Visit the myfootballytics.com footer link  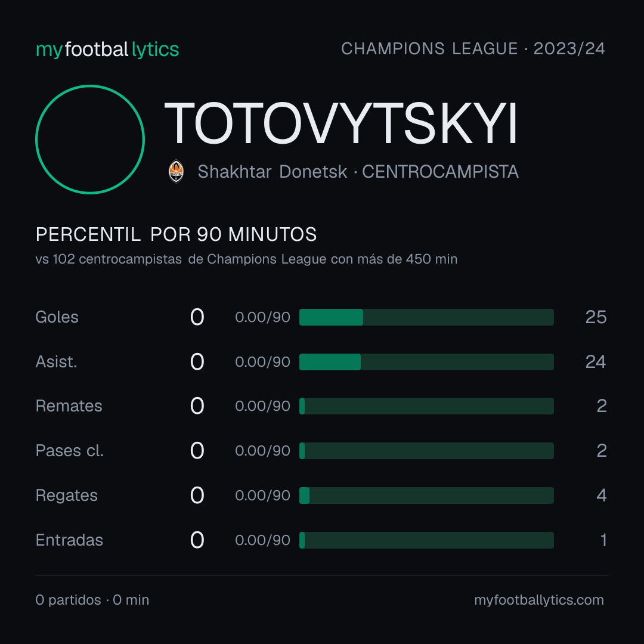(x=539, y=600)
